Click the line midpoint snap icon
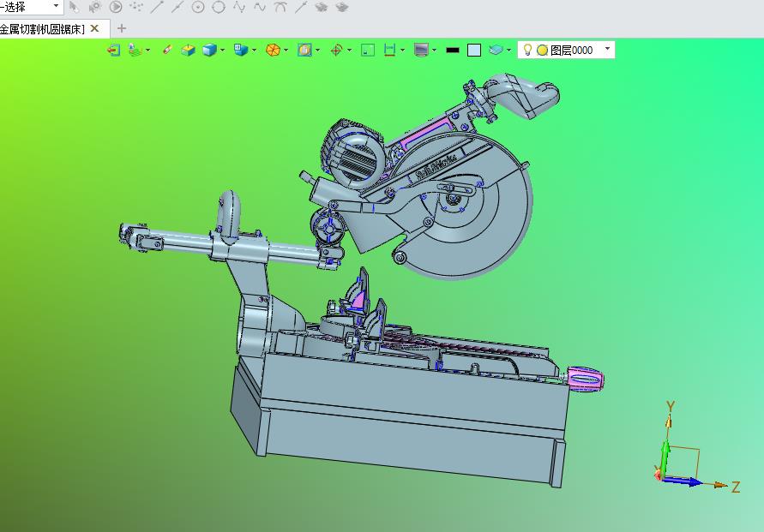The image size is (764, 532). [177, 7]
